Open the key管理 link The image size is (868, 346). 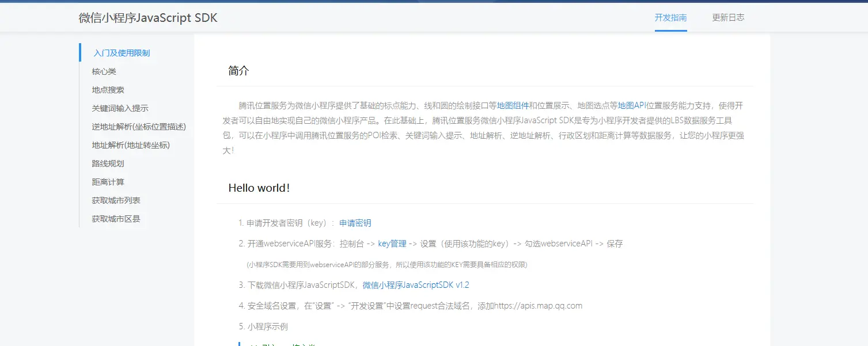pyautogui.click(x=392, y=244)
